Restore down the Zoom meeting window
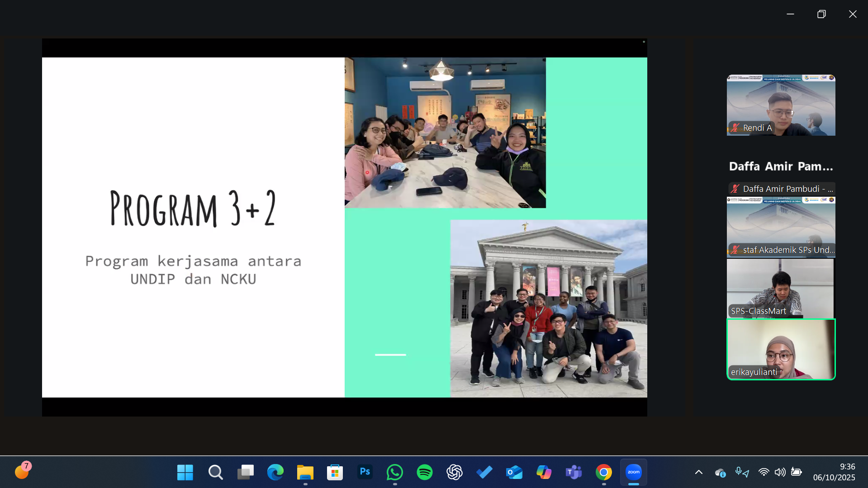868x488 pixels. (x=821, y=14)
